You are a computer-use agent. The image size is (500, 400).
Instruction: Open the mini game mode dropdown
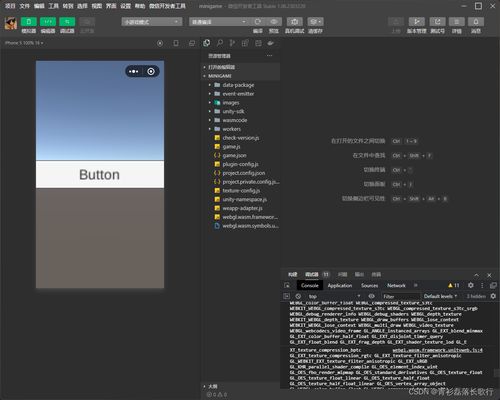click(152, 22)
